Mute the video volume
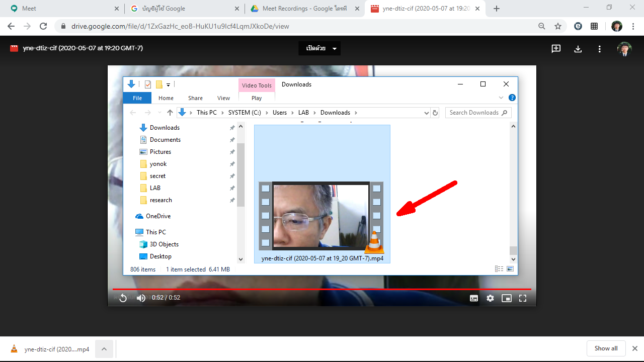The width and height of the screenshot is (644, 362). [141, 298]
